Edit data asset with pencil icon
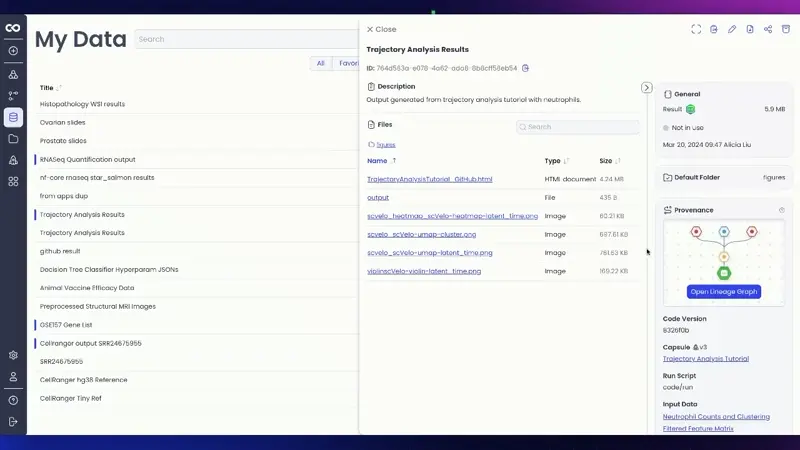This screenshot has height=450, width=800. [732, 29]
